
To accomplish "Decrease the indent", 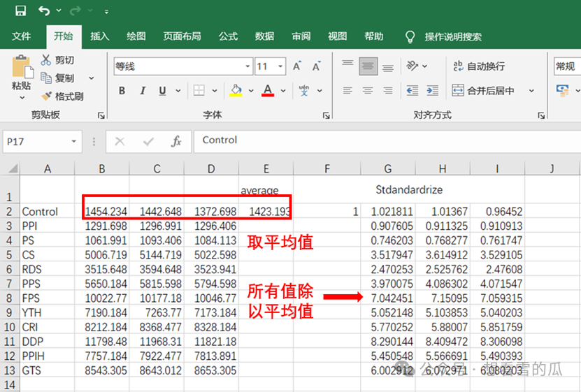I will click(x=412, y=90).
